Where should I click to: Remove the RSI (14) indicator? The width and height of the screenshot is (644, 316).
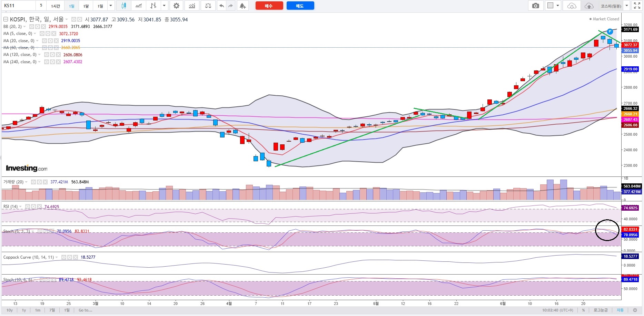(40, 207)
